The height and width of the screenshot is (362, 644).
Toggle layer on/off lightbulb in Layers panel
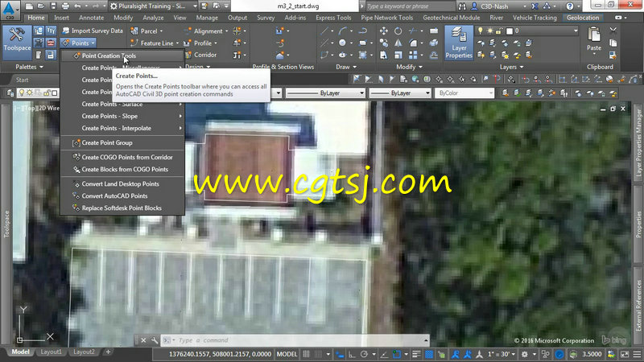[x=480, y=31]
